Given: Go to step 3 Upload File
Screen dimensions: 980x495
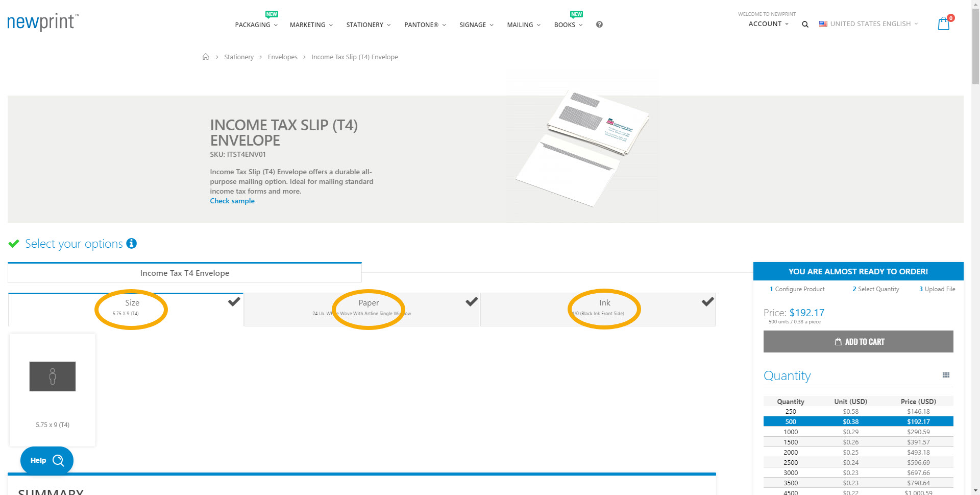Looking at the screenshot, I should coord(937,289).
